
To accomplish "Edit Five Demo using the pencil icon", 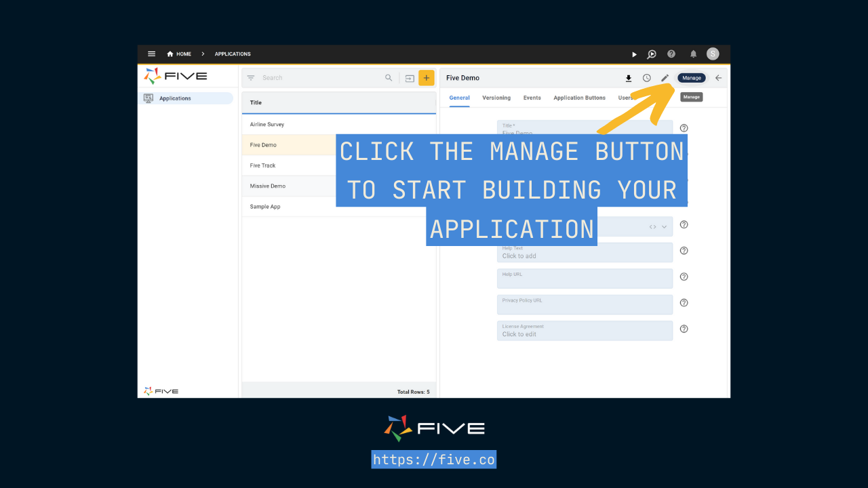I will (663, 78).
